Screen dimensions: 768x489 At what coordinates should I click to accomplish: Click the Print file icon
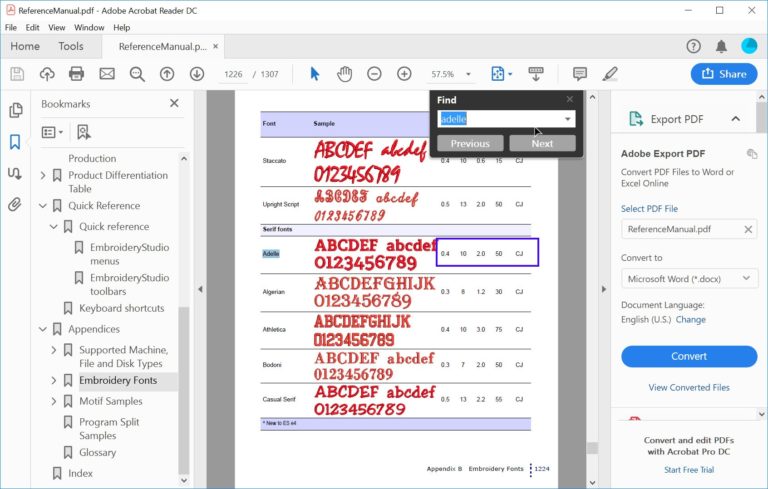pos(76,74)
